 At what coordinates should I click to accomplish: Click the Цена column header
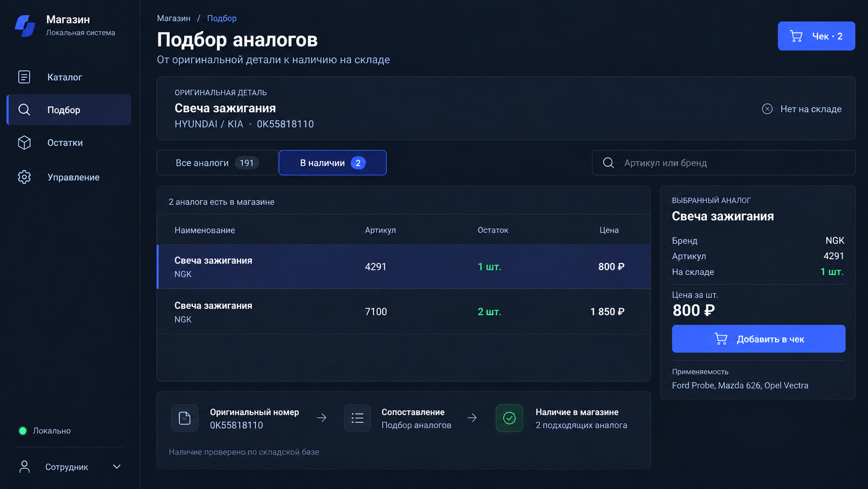tap(609, 230)
